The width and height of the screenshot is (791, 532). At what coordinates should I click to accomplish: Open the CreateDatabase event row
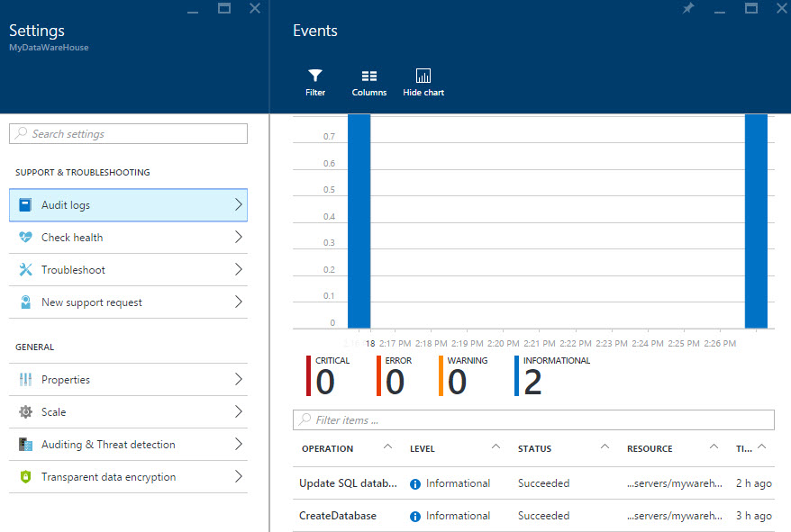338,516
